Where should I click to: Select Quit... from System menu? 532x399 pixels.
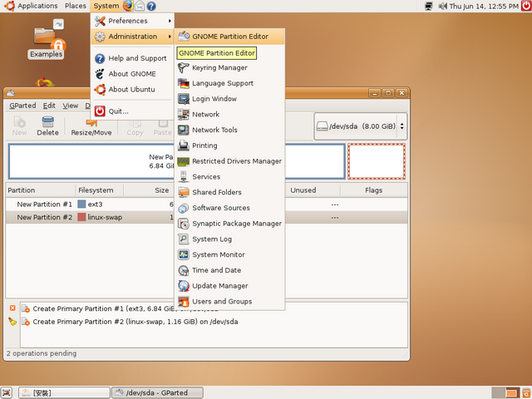tap(133, 111)
